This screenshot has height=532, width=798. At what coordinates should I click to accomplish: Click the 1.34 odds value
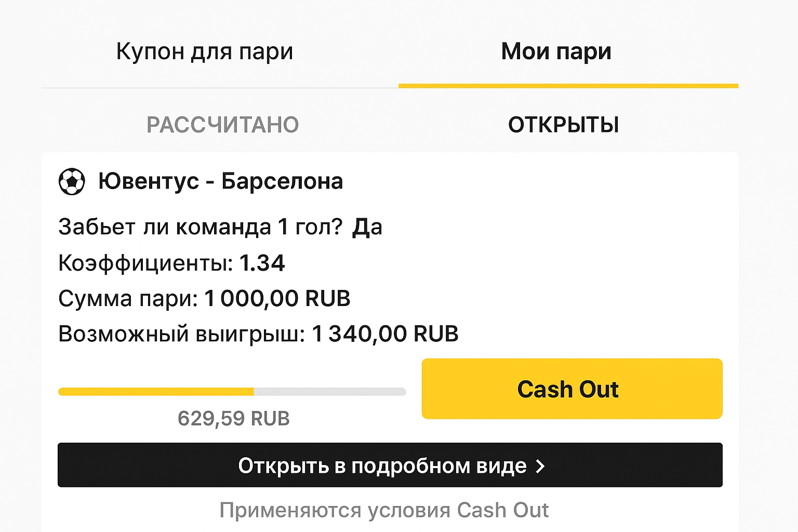[262, 263]
